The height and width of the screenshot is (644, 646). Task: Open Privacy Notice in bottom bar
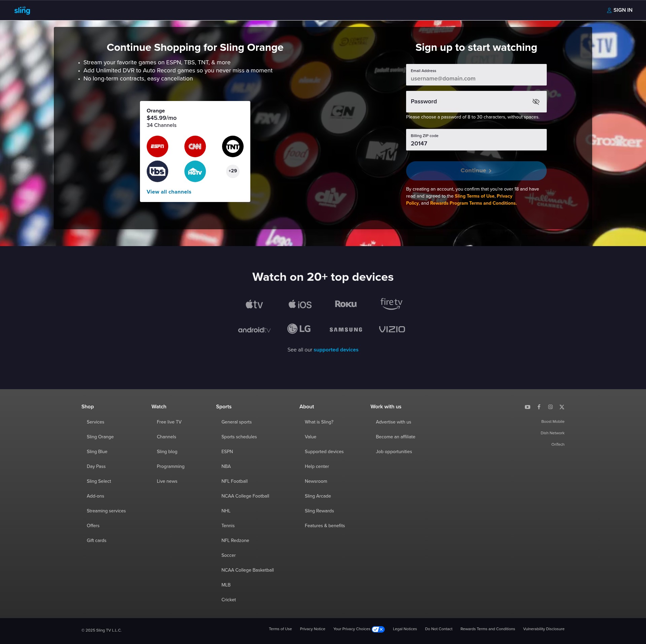click(313, 629)
